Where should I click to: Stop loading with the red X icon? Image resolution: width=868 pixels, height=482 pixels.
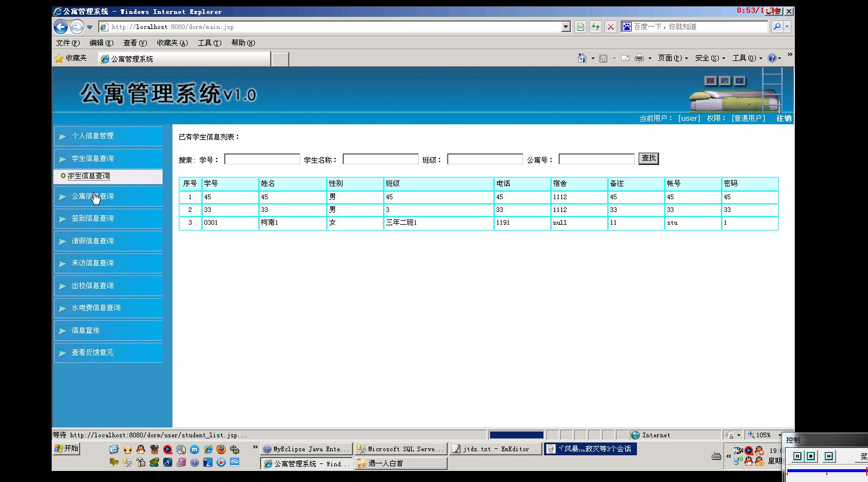(611, 27)
